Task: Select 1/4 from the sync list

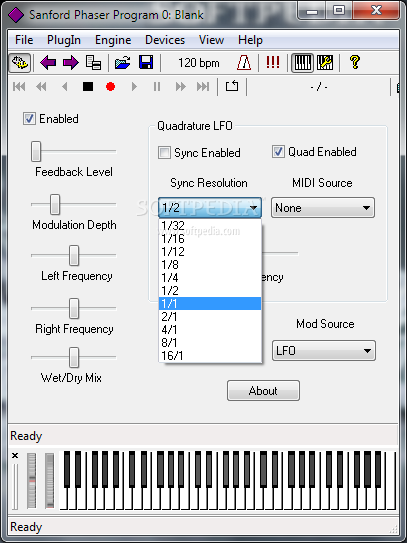Action: pos(210,278)
